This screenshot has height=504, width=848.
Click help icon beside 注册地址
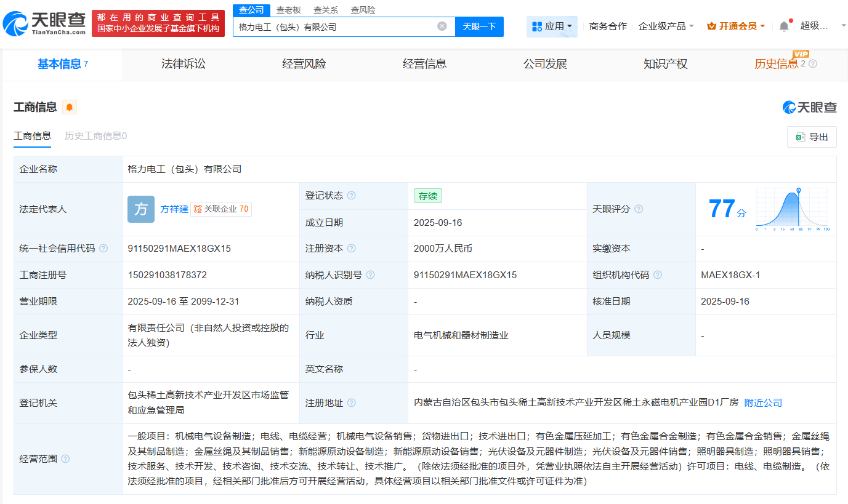[x=351, y=402]
